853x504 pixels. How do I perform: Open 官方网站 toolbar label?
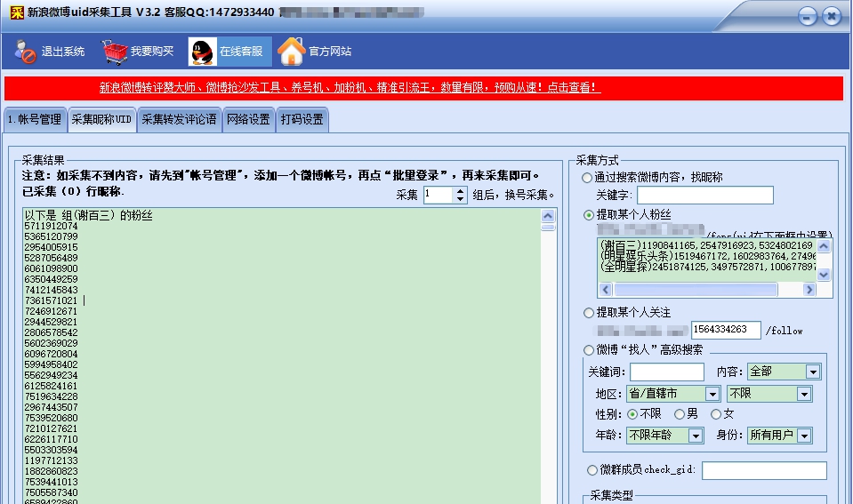click(330, 51)
